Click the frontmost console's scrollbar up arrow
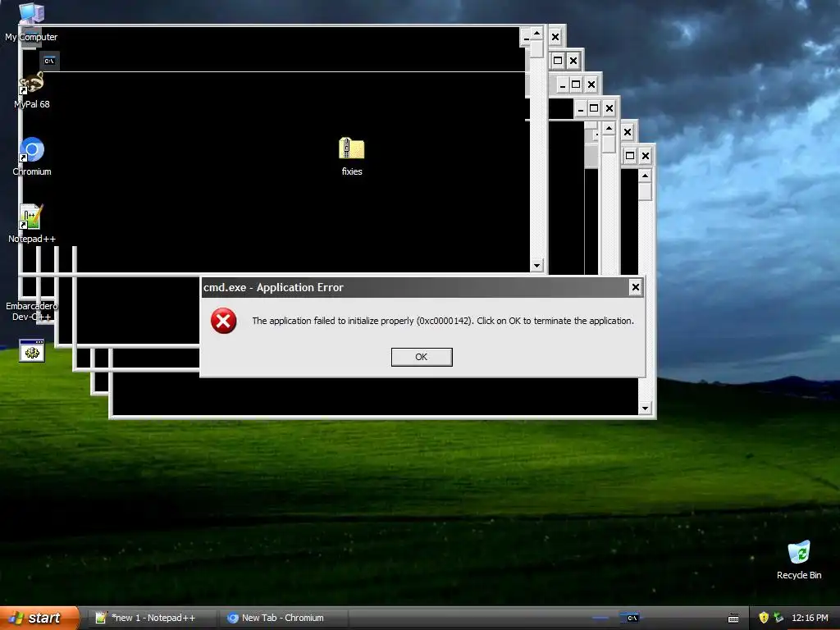This screenshot has width=840, height=630. click(x=536, y=34)
